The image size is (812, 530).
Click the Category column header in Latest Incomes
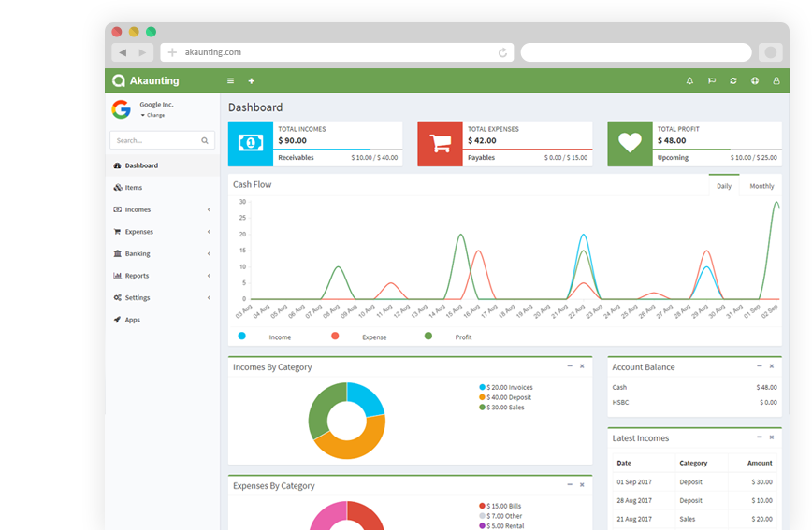point(693,463)
